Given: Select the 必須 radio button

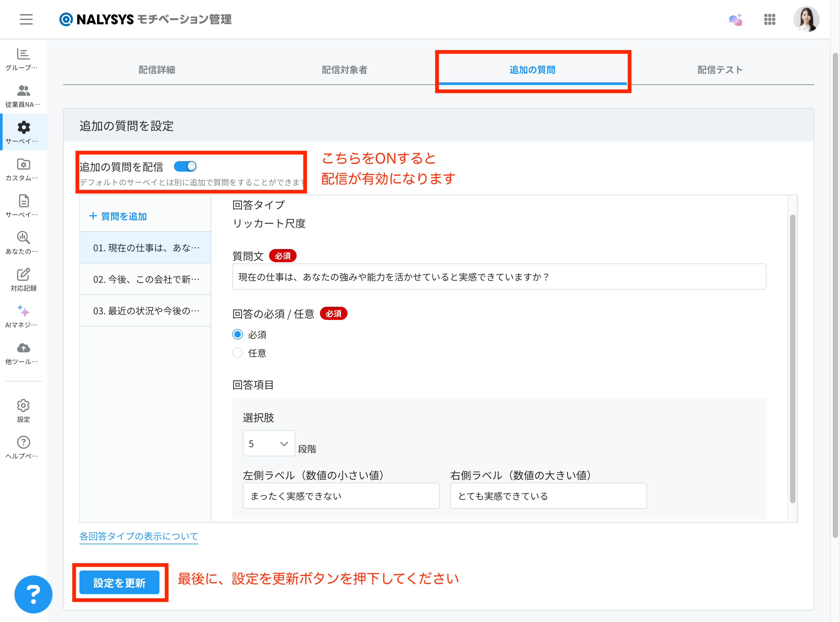Looking at the screenshot, I should point(237,334).
